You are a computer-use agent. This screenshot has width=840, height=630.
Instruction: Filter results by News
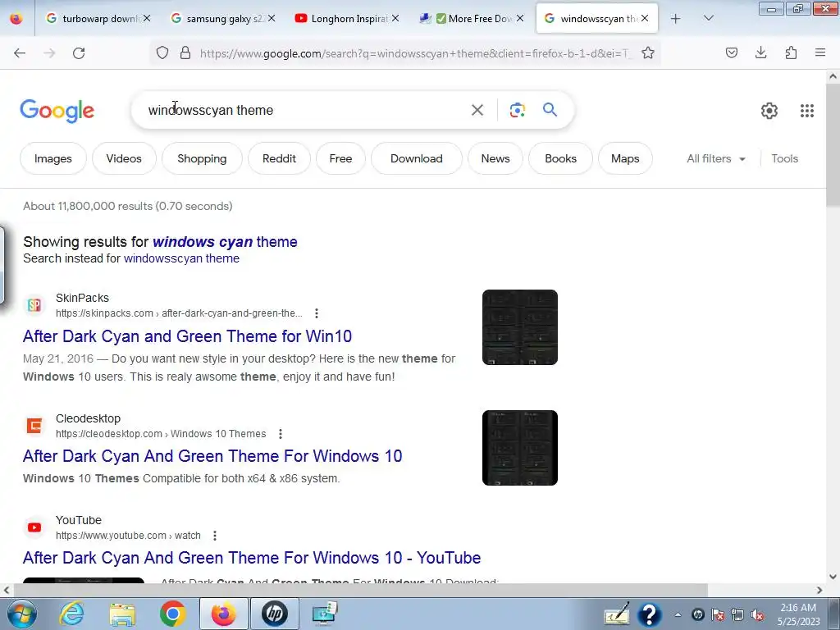(495, 158)
